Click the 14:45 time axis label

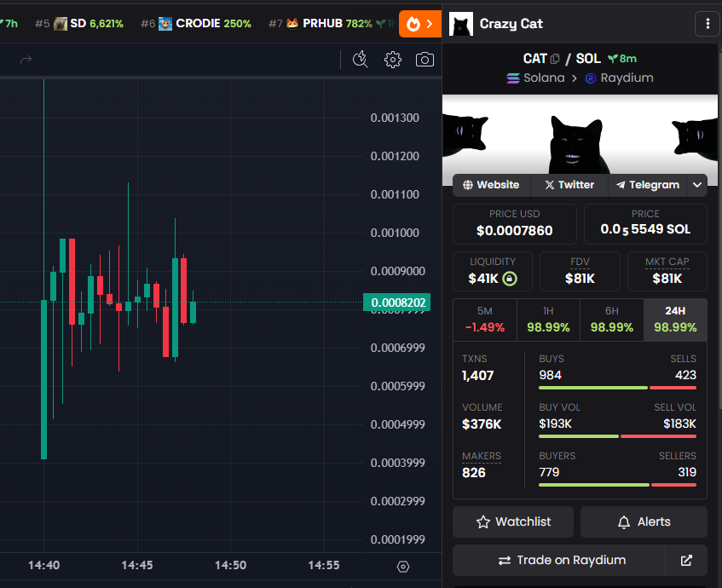point(136,566)
